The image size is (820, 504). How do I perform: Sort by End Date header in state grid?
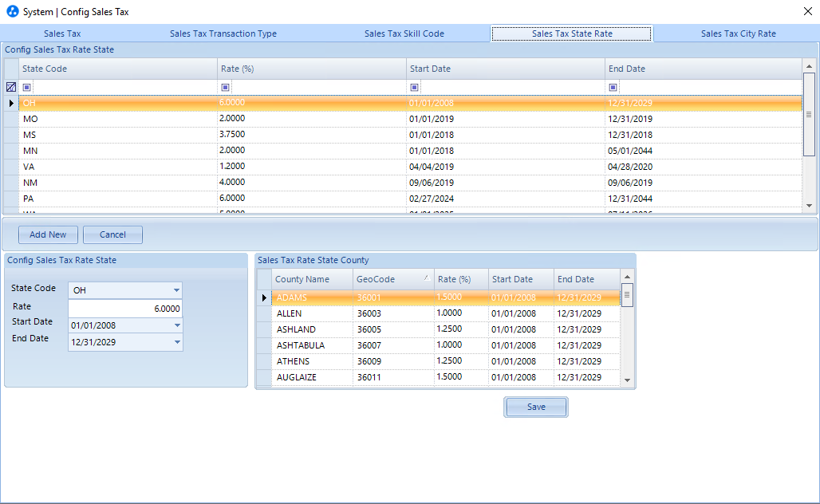704,69
